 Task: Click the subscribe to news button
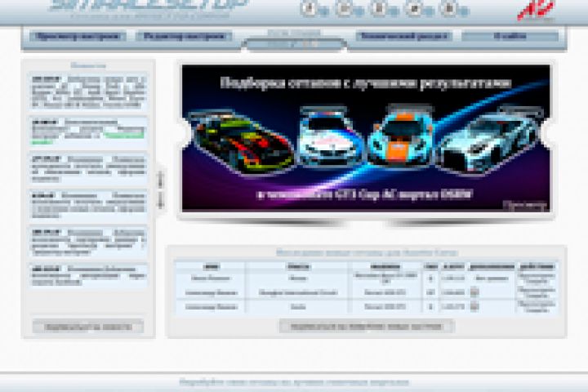(x=88, y=327)
